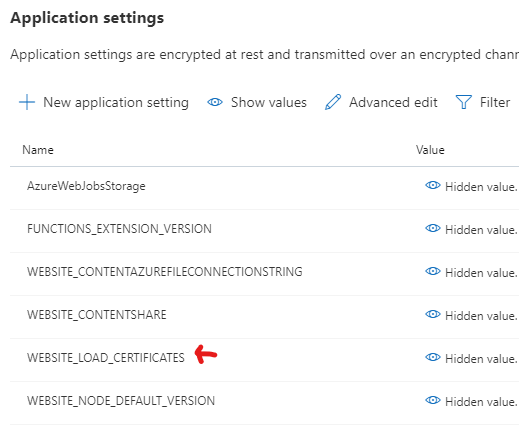Click the plus icon for new application setting
Screen dimensions: 519x427
click(27, 102)
